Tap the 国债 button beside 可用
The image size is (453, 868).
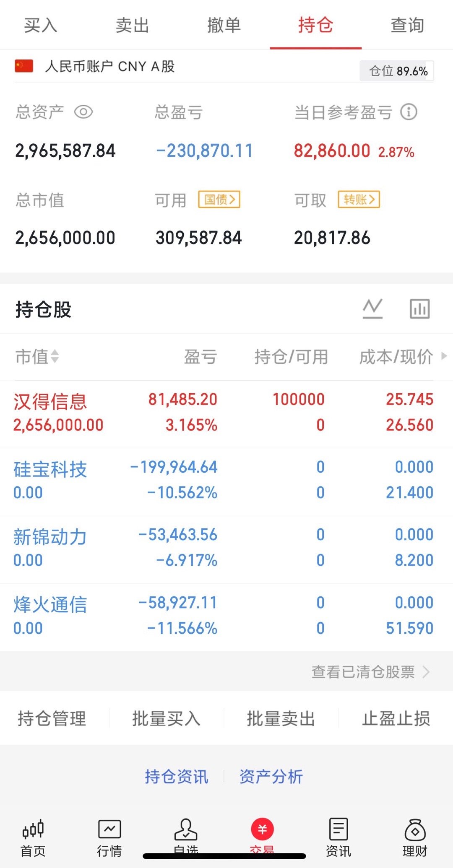[x=219, y=200]
